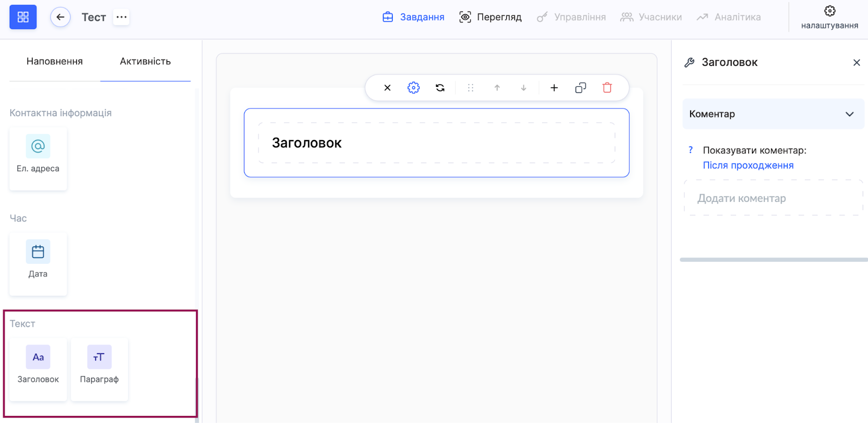Click into the Додати коментар field
Image resolution: width=868 pixels, height=423 pixels.
coord(773,199)
